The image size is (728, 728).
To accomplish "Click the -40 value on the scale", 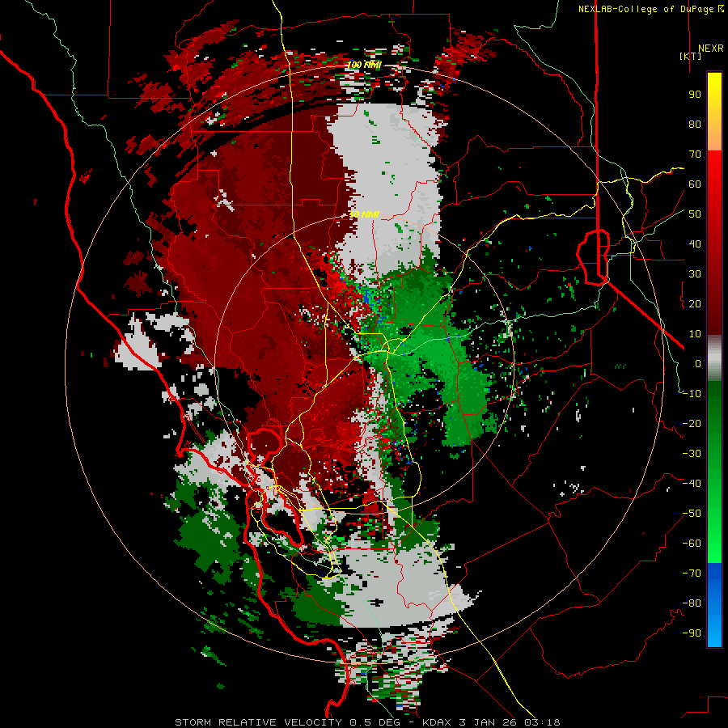I will click(692, 484).
